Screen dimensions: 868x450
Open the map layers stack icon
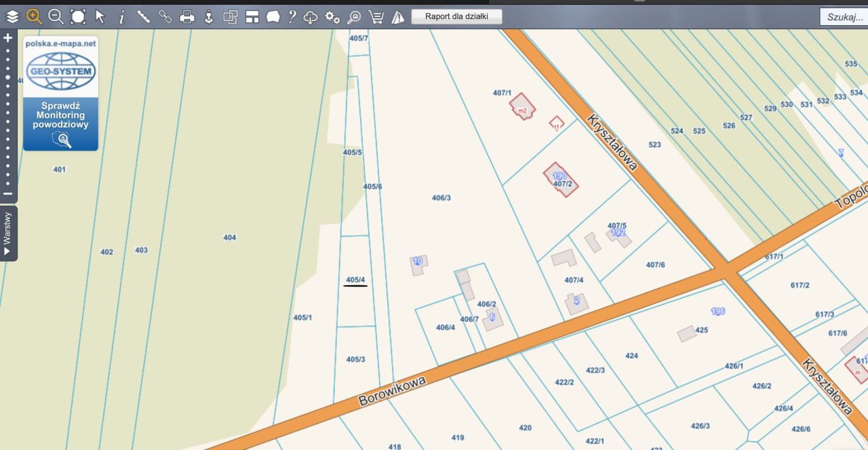(x=12, y=16)
